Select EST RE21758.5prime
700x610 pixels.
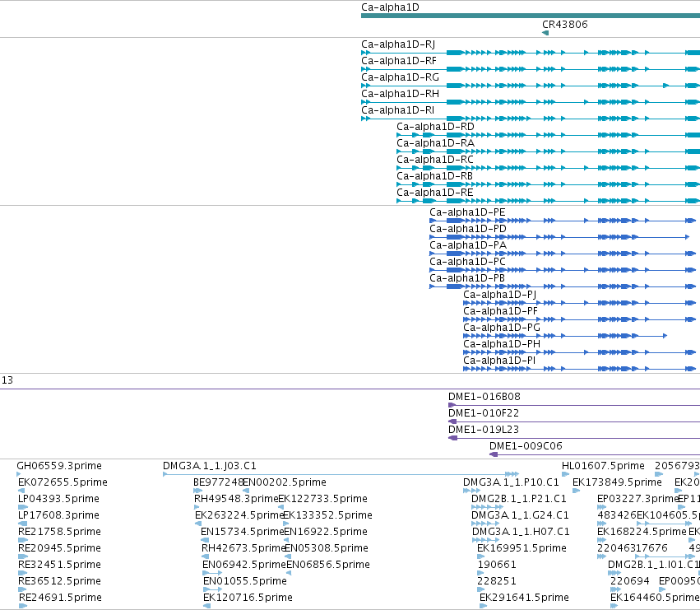59,532
